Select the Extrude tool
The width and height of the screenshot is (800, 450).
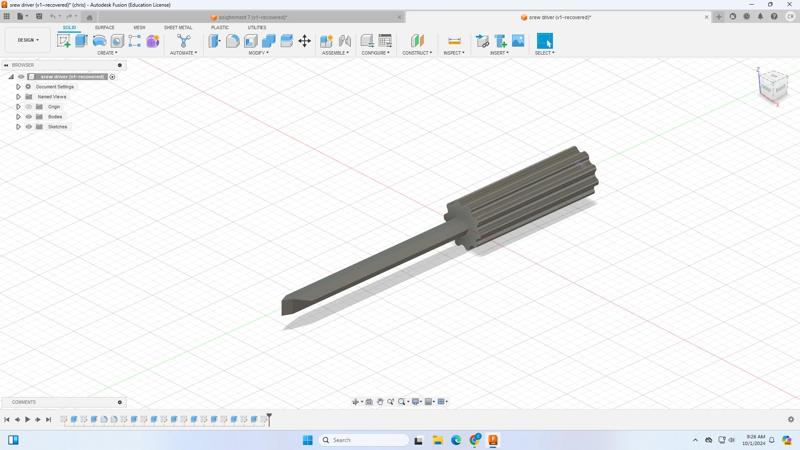(81, 41)
